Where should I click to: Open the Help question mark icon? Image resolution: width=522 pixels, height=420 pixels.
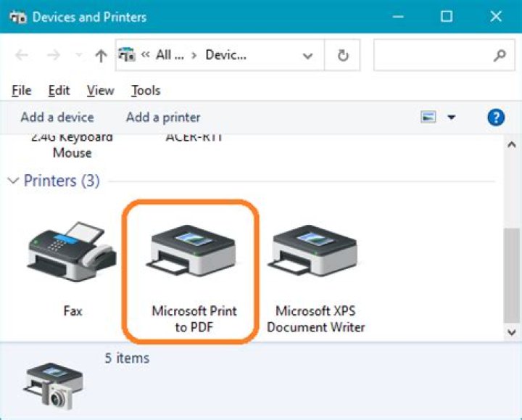point(496,118)
